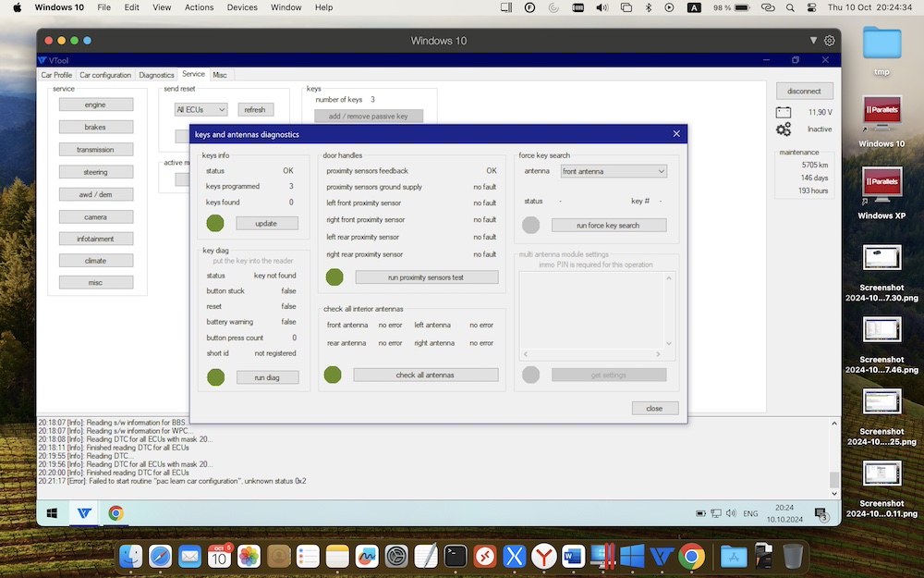924x578 pixels.
Task: Open the Windows Start menu
Action: (53, 513)
